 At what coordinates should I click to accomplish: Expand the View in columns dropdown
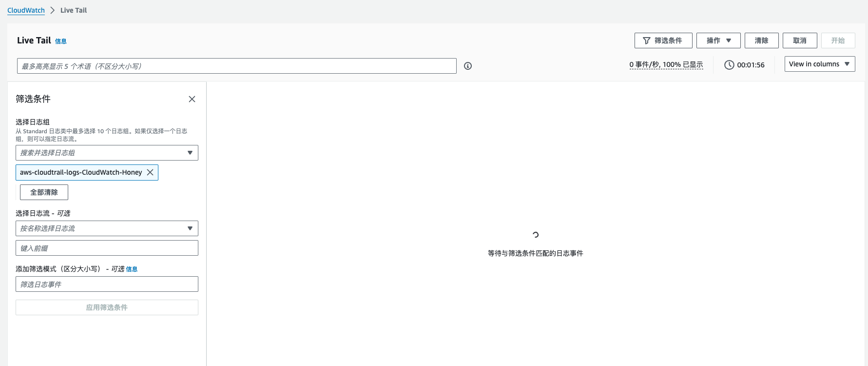(819, 64)
